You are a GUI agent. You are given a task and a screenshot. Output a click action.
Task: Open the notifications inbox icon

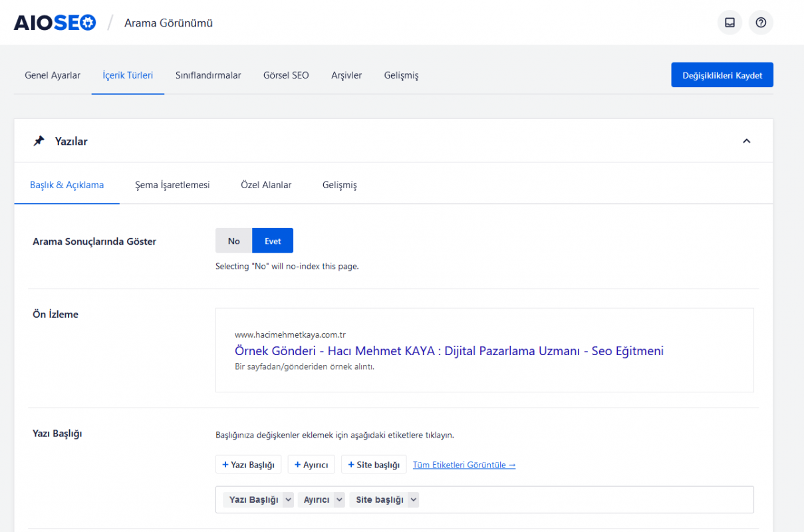click(730, 23)
